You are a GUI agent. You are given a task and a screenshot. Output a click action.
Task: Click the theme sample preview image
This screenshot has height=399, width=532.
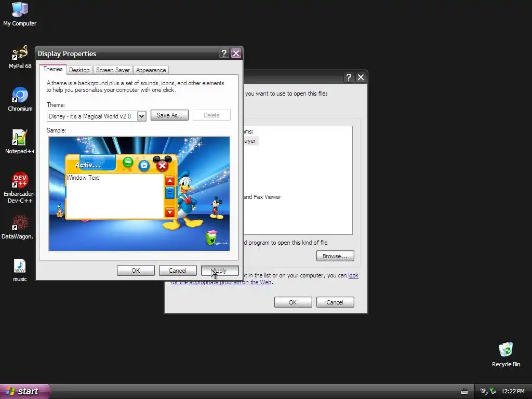(x=139, y=194)
